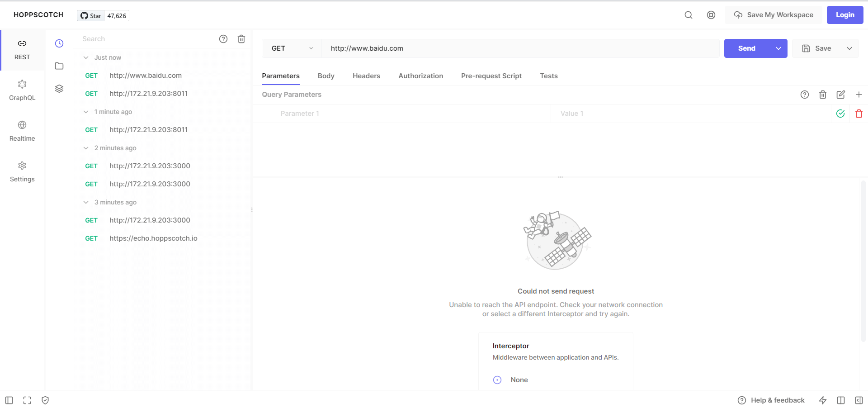868x408 pixels.
Task: Open the Authorization tab
Action: (420, 76)
